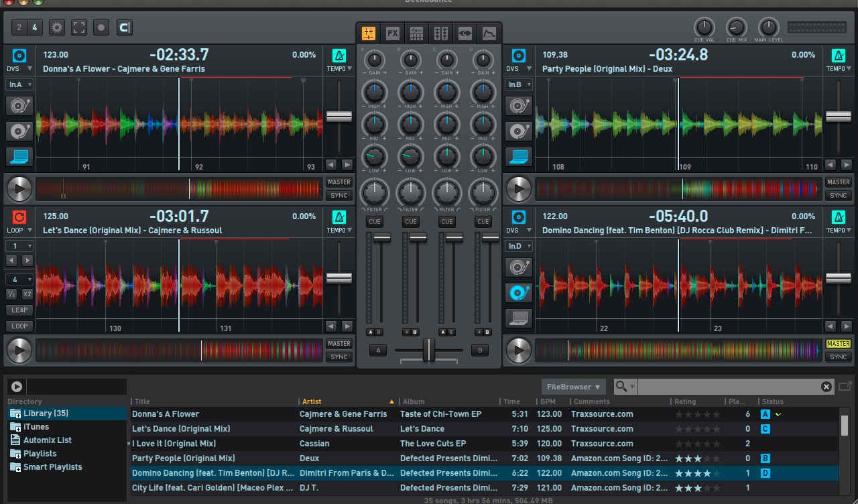Screen dimensions: 858x504
Task: Open the In.A input dropdown
Action: [x=19, y=84]
